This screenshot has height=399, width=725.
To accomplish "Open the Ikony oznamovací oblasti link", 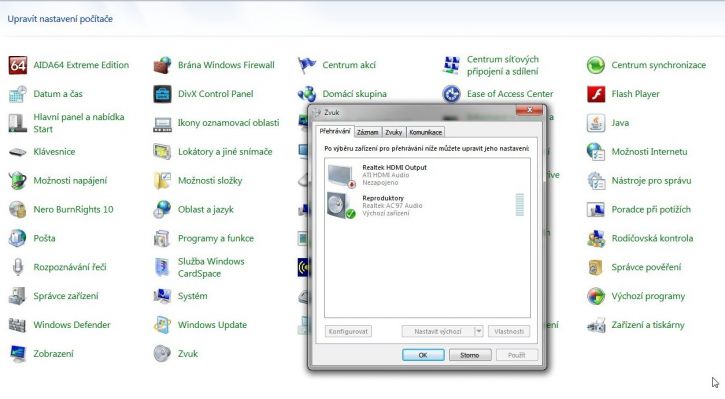I will pyautogui.click(x=228, y=123).
